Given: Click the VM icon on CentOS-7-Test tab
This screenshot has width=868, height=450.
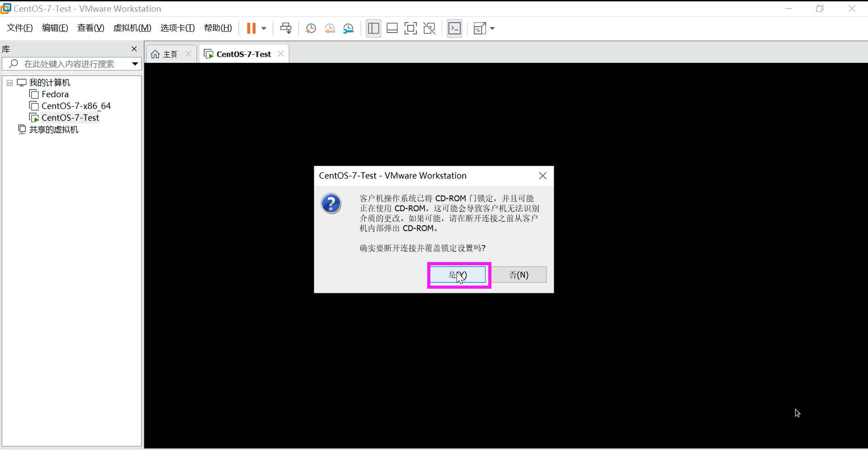Looking at the screenshot, I should (209, 54).
